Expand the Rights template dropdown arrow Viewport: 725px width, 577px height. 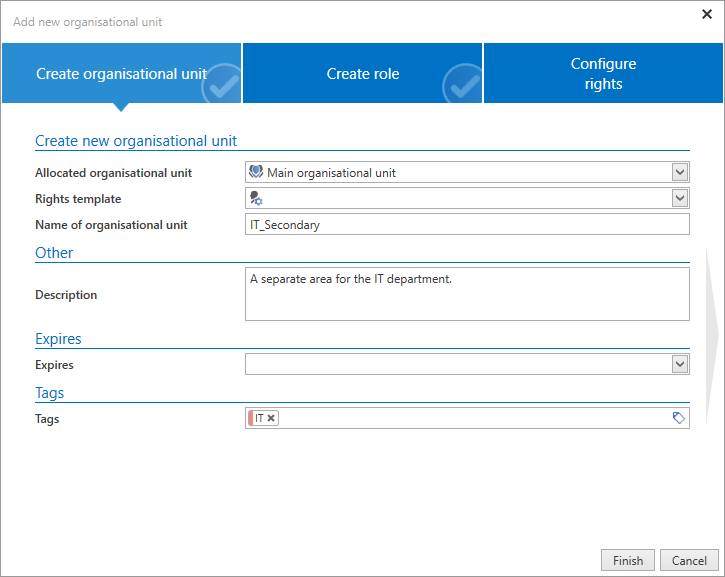(x=680, y=198)
